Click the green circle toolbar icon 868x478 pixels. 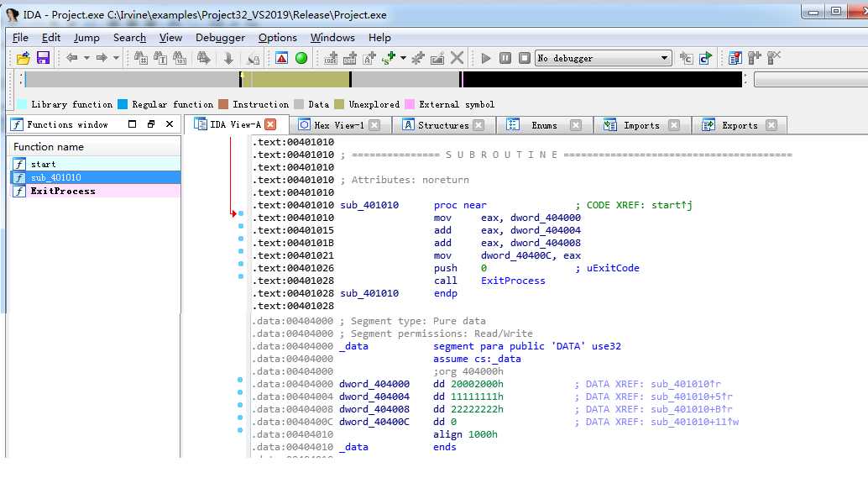coord(301,58)
